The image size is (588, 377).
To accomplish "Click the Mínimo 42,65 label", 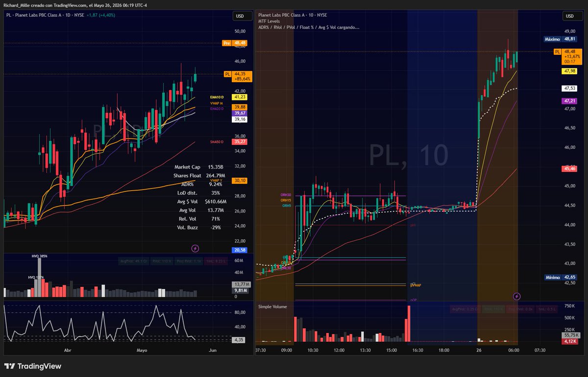I will click(560, 278).
